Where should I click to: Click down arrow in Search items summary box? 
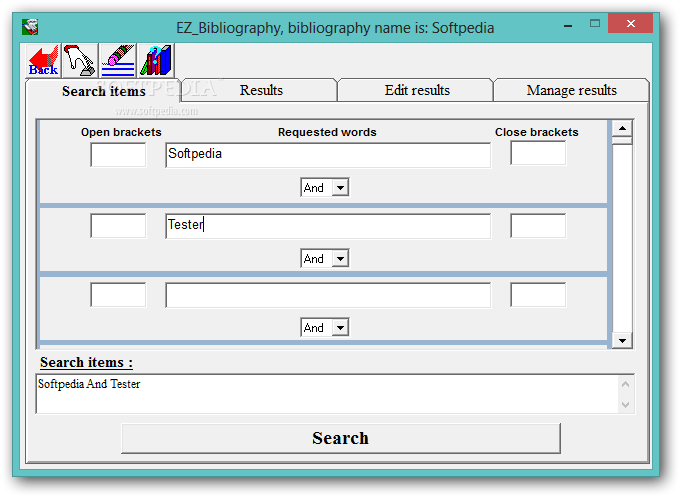[x=625, y=405]
